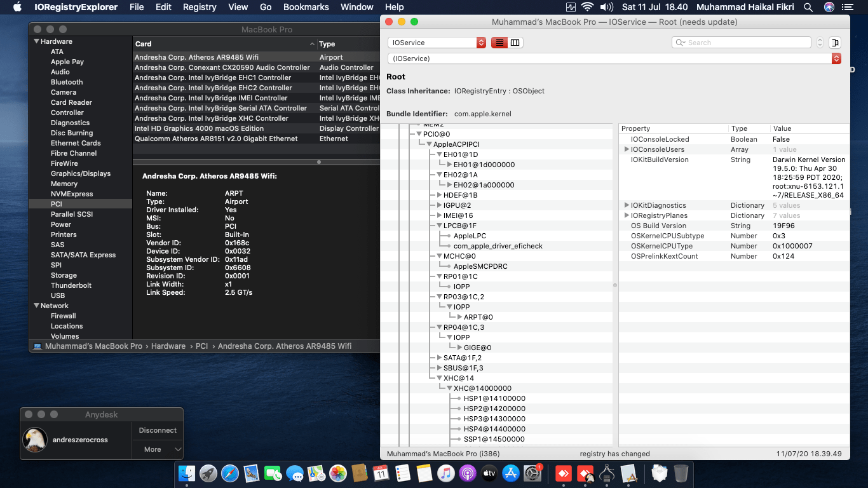Screen dimensions: 868x488
Task: Click the Property column header
Action: coord(673,128)
